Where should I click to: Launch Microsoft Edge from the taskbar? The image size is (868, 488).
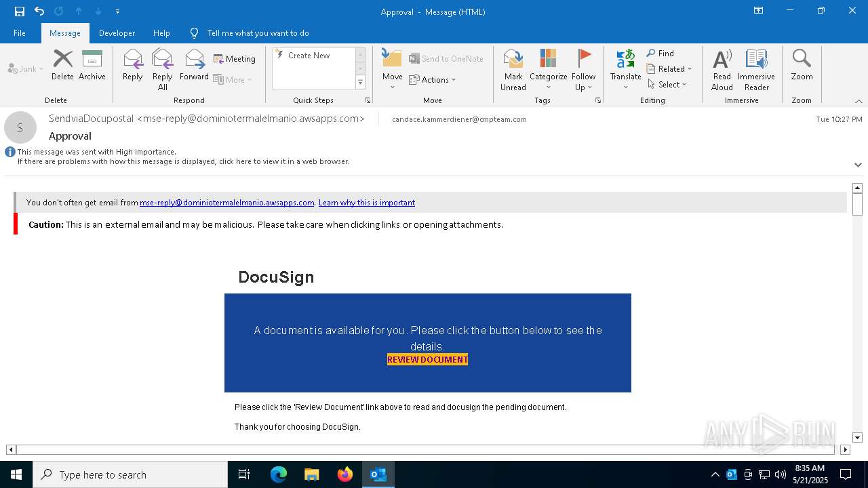click(x=279, y=474)
